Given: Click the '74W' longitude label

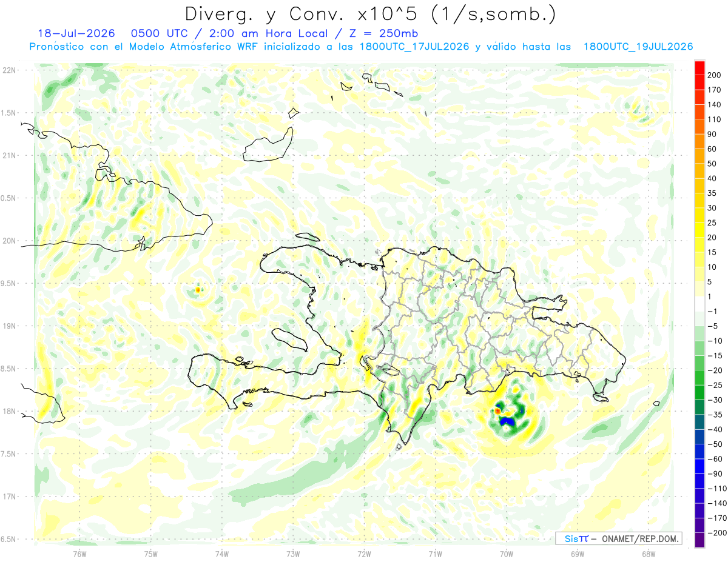Looking at the screenshot, I should tap(222, 554).
